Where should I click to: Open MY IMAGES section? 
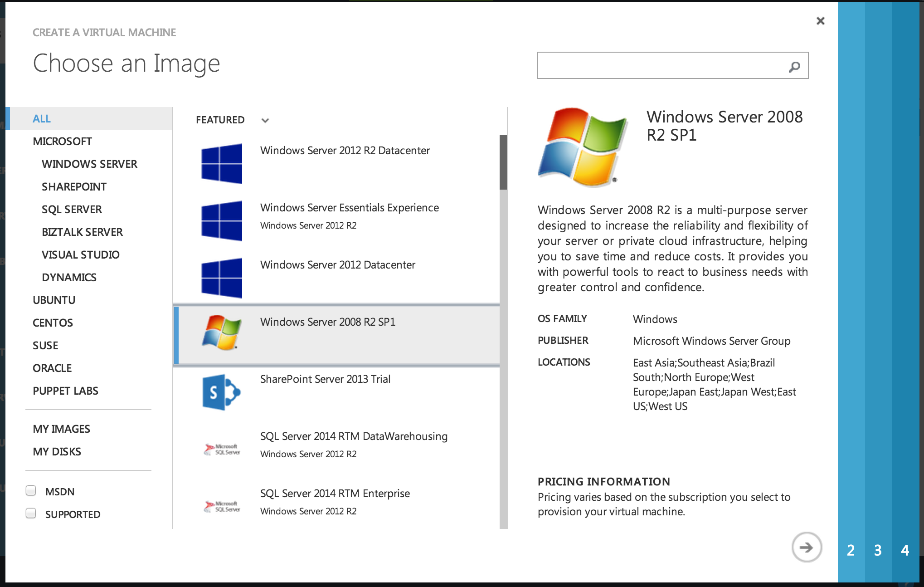[x=61, y=429]
